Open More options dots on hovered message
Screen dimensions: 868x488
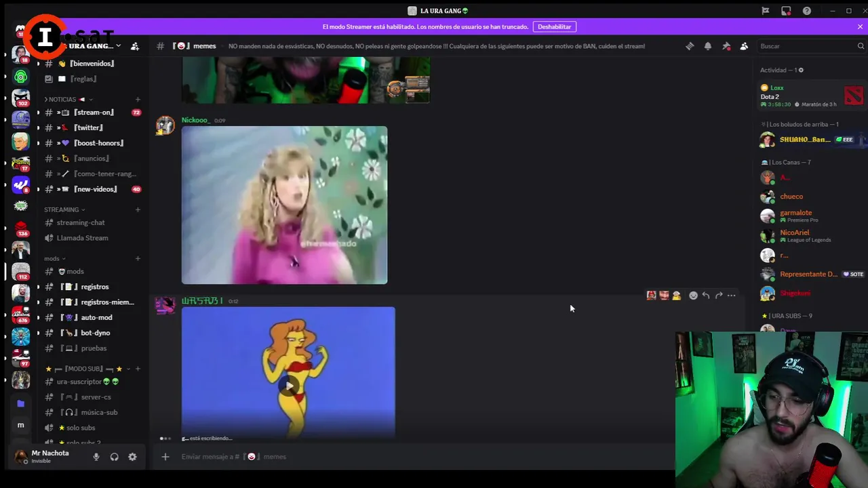click(x=732, y=296)
